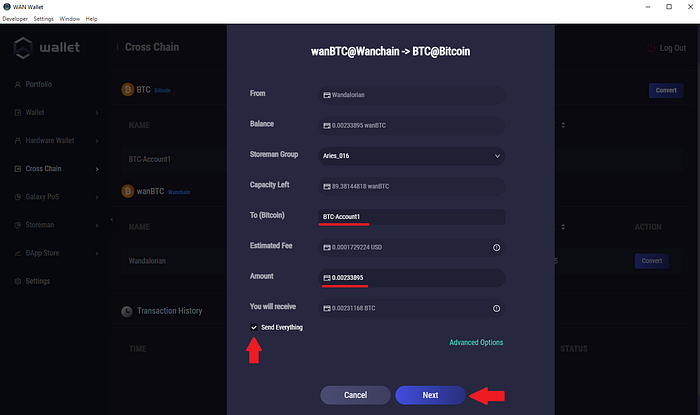Image resolution: width=700 pixels, height=415 pixels.
Task: Expand the Storeman sidebar submenu
Action: click(97, 225)
